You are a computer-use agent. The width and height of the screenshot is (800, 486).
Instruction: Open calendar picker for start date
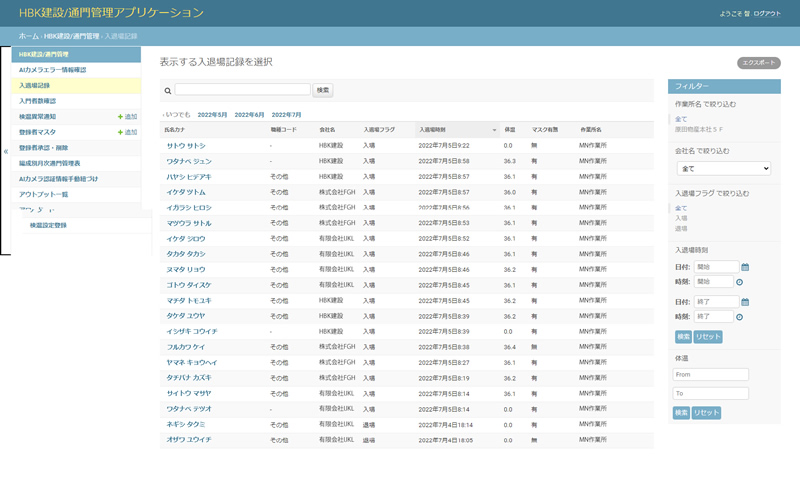point(745,267)
